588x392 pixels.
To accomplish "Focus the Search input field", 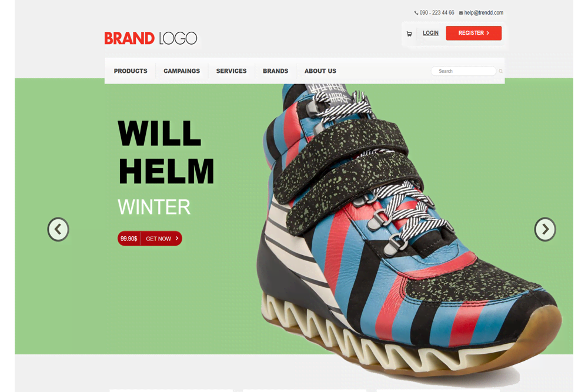I will [x=463, y=71].
